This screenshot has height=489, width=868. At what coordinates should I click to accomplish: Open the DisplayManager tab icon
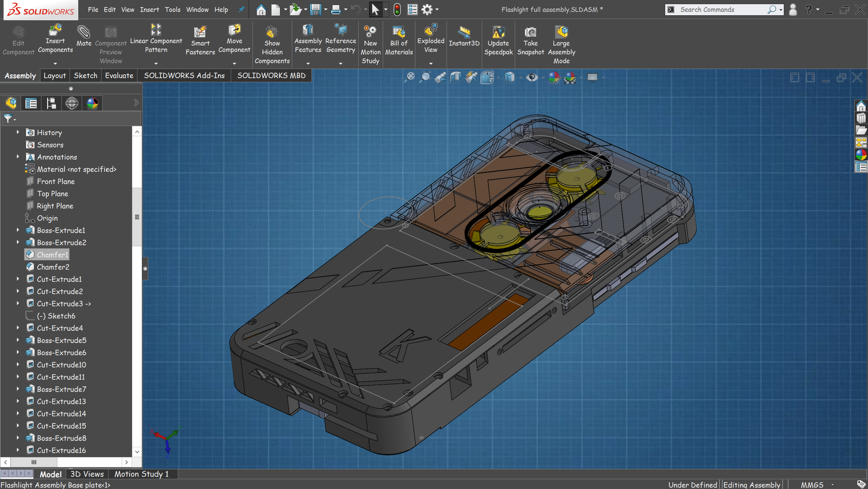(x=92, y=103)
